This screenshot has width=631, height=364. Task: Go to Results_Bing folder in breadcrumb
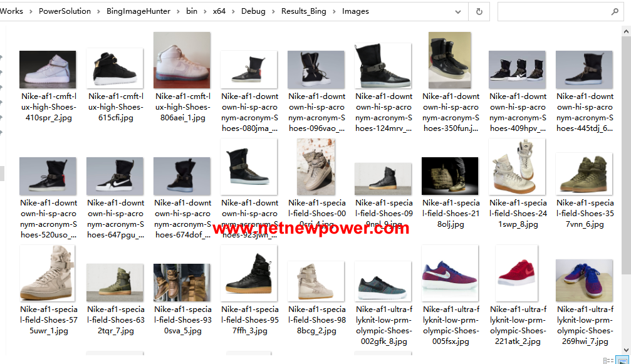coord(303,11)
